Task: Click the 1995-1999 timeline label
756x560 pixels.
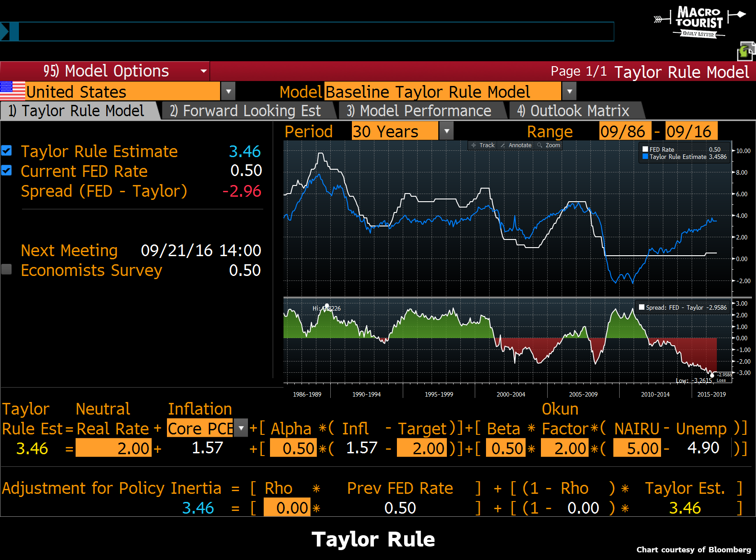Action: pyautogui.click(x=439, y=394)
